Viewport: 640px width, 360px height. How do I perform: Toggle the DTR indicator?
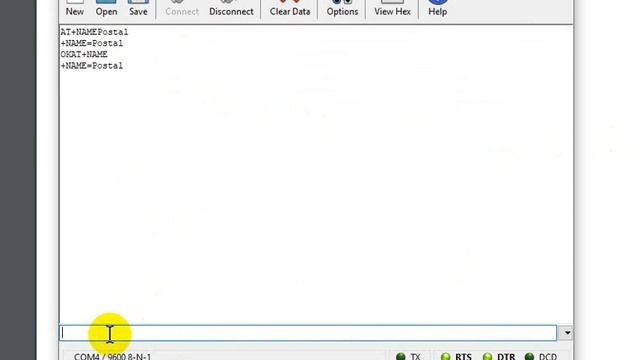(499, 356)
